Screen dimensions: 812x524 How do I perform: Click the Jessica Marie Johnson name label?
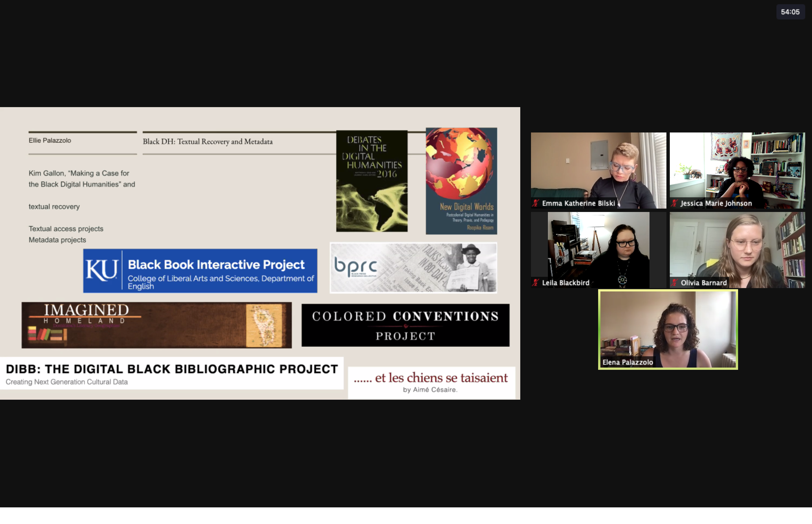tap(716, 203)
